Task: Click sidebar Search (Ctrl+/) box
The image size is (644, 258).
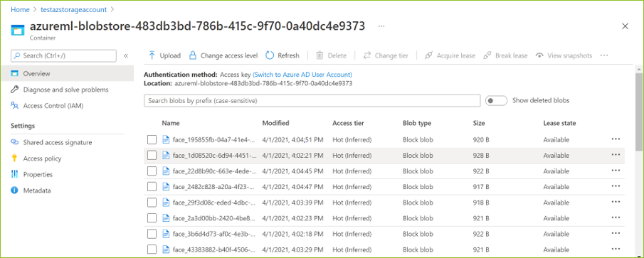Action: pos(63,55)
